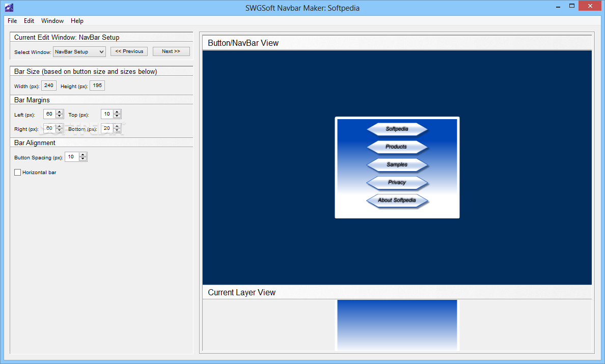Click the Left (px) value field
Viewport: 605px width, 364px height.
click(50, 114)
